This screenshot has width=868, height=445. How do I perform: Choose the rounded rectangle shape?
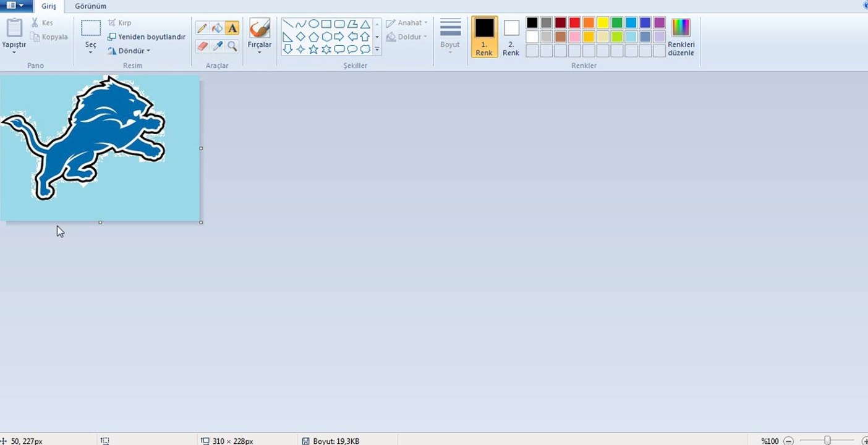[x=339, y=24]
